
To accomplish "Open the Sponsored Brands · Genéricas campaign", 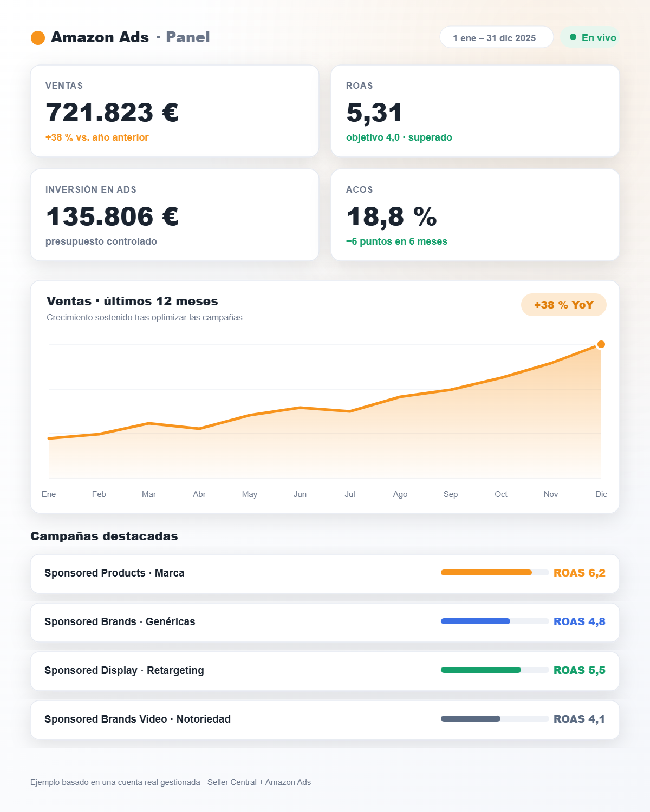I will coord(325,623).
